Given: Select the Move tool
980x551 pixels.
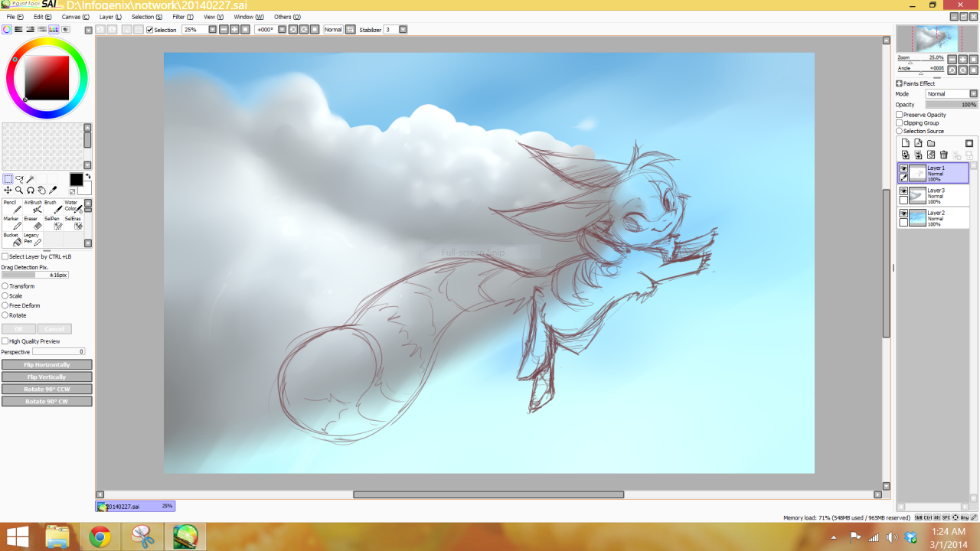Looking at the screenshot, I should [8, 190].
